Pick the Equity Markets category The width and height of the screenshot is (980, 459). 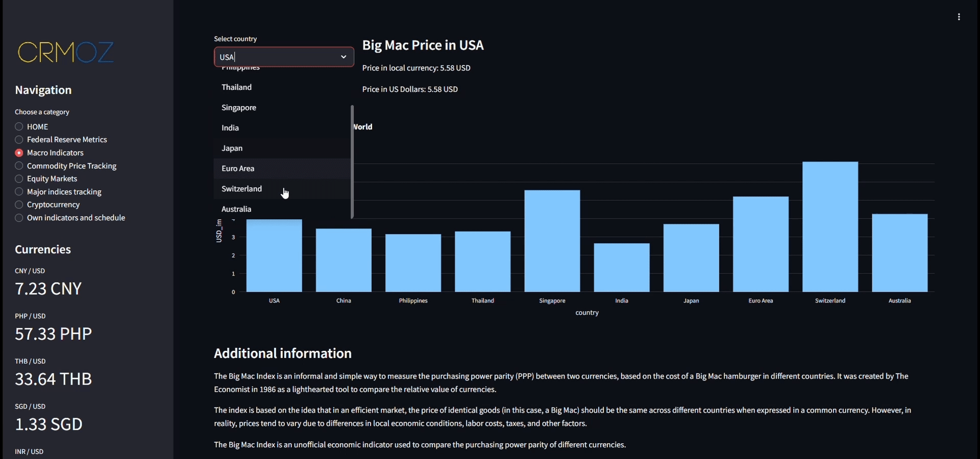(19, 179)
